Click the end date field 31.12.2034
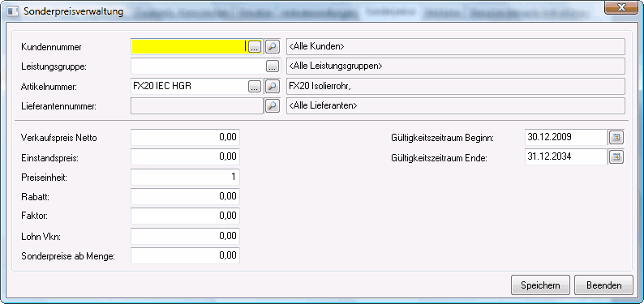The image size is (644, 304). (x=566, y=156)
